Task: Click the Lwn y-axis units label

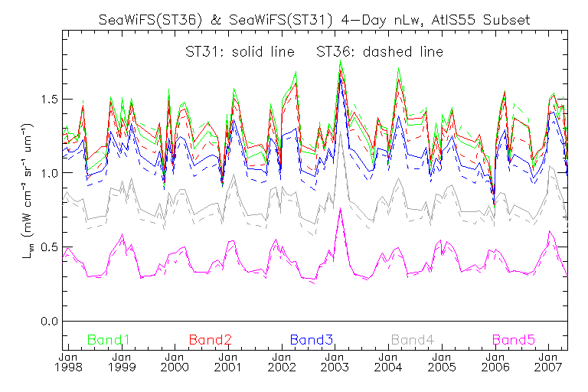Action: (28, 190)
